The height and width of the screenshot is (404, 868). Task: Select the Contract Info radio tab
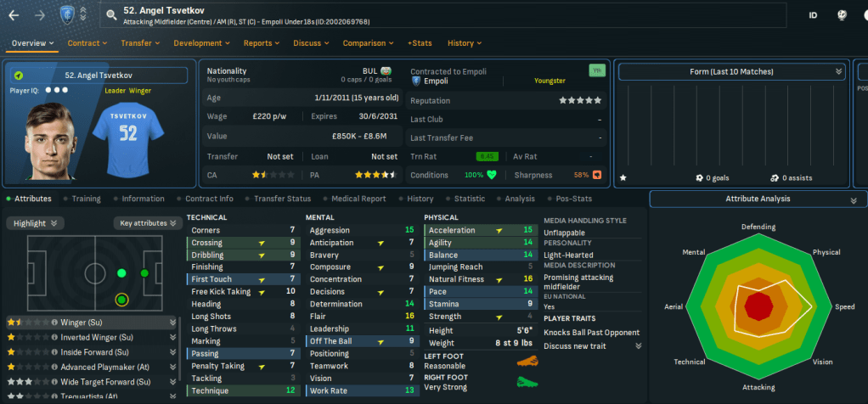[208, 199]
